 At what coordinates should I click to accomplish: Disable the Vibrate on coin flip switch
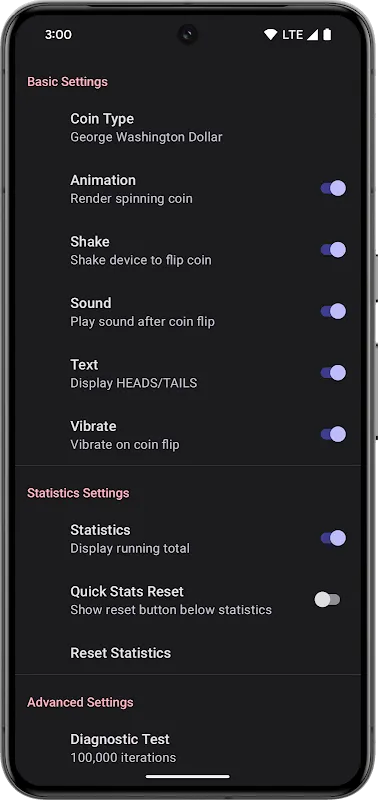(x=333, y=434)
